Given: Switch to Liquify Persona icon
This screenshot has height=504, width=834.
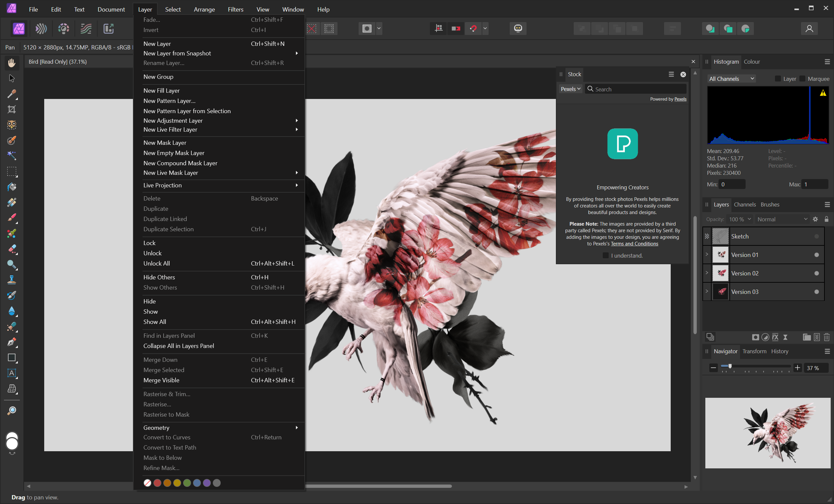Looking at the screenshot, I should (41, 28).
